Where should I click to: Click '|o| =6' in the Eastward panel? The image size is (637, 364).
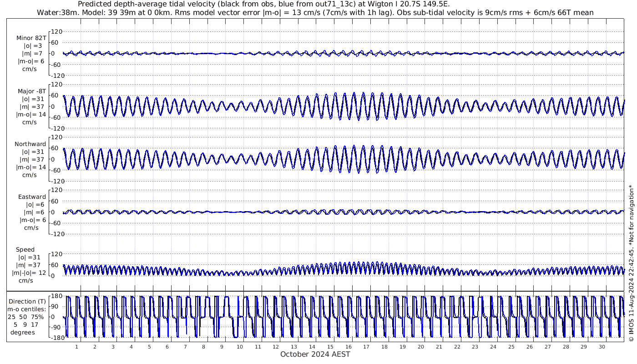(x=36, y=205)
